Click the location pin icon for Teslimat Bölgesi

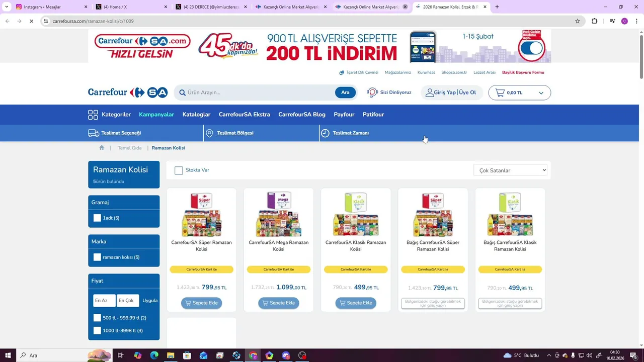[x=210, y=133]
